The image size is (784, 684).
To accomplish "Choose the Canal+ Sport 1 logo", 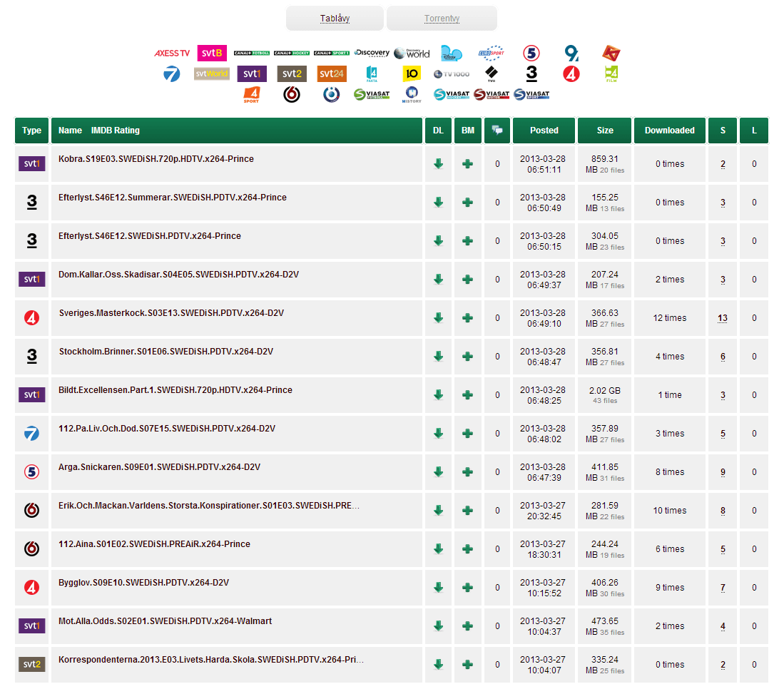I will click(332, 53).
